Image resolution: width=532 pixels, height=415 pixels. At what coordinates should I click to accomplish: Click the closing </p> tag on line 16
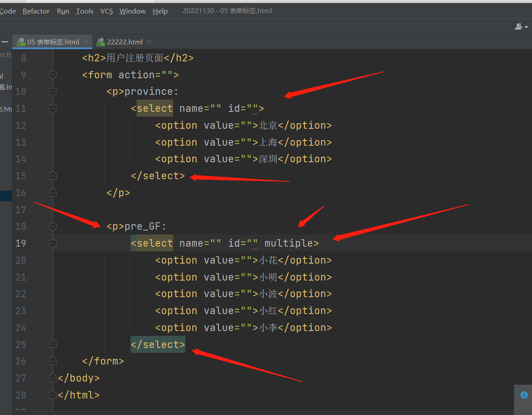click(x=118, y=193)
